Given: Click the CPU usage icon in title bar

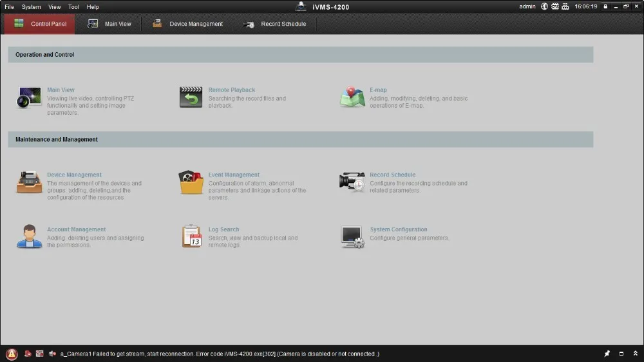Looking at the screenshot, I should 555,6.
